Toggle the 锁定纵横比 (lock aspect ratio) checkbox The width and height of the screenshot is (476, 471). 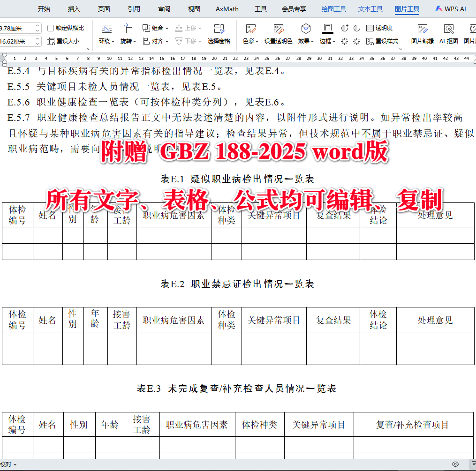[51, 28]
